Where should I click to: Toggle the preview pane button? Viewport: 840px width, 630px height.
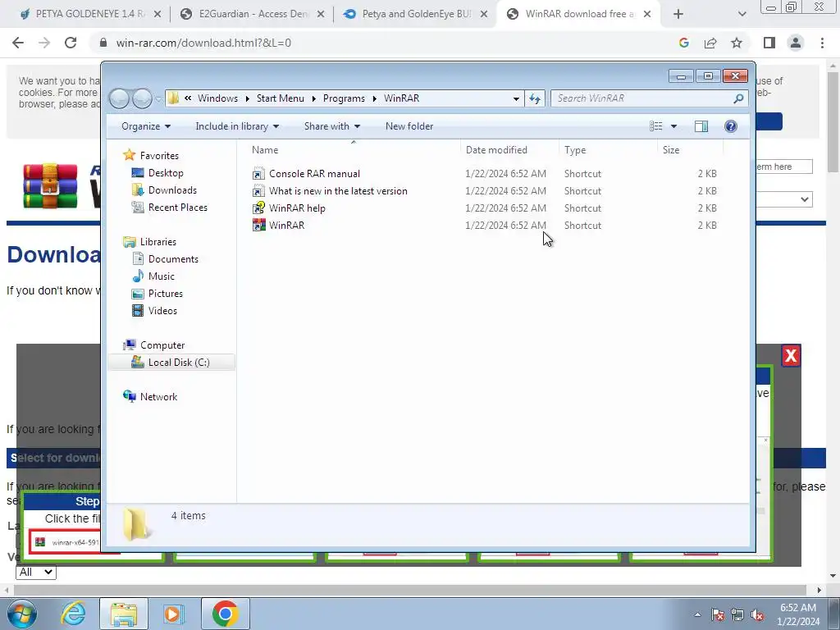pos(701,126)
